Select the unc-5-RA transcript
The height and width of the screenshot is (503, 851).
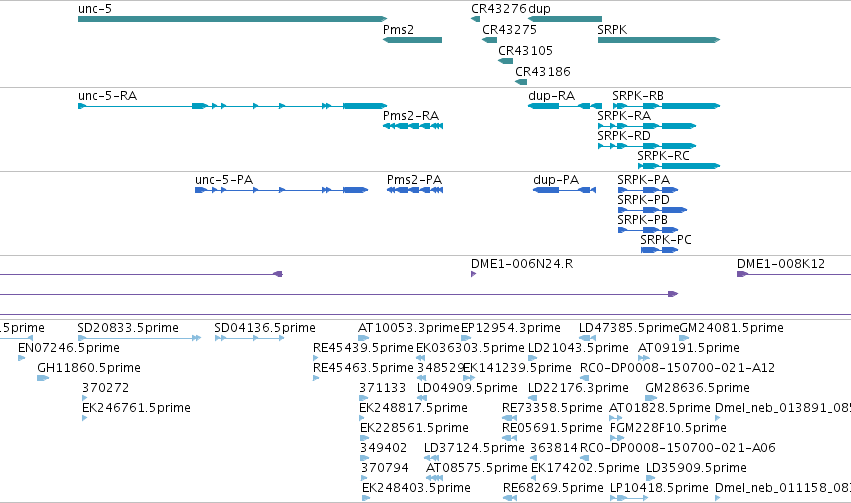tap(232, 106)
